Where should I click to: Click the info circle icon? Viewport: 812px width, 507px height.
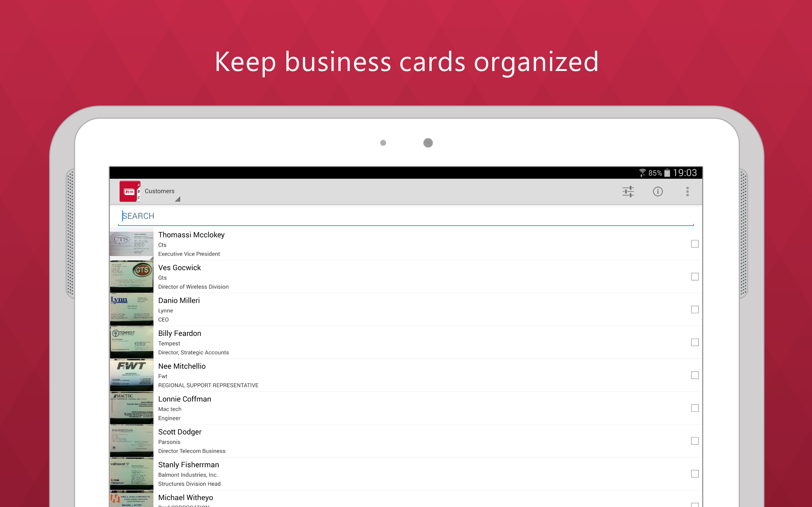click(657, 191)
